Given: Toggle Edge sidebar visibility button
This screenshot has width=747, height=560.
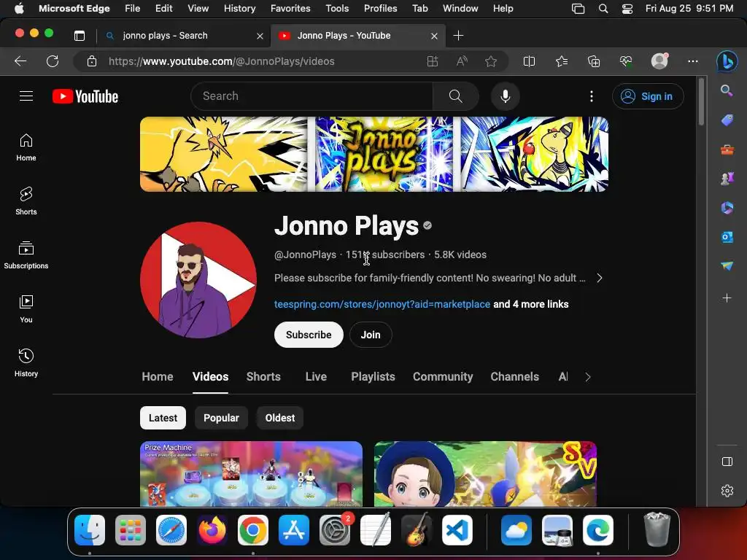Looking at the screenshot, I should tap(727, 462).
